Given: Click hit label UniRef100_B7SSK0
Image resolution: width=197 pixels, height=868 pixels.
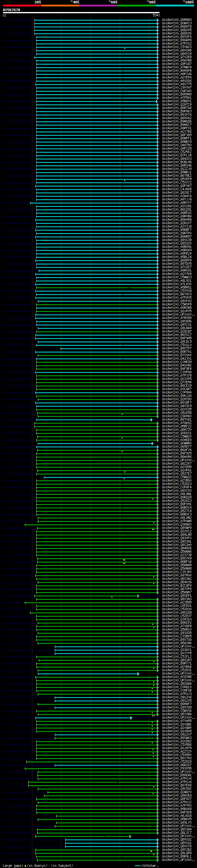Looking at the screenshot, I should click(x=177, y=355).
